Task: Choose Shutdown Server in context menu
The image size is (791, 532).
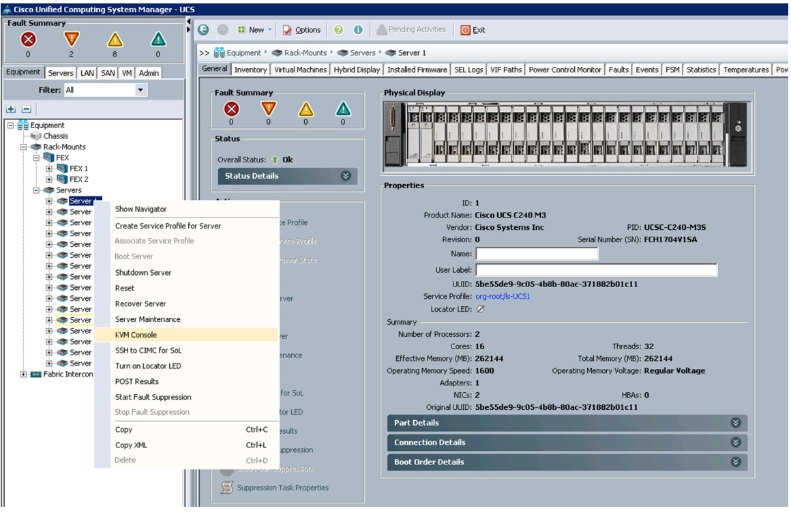Action: tap(143, 273)
